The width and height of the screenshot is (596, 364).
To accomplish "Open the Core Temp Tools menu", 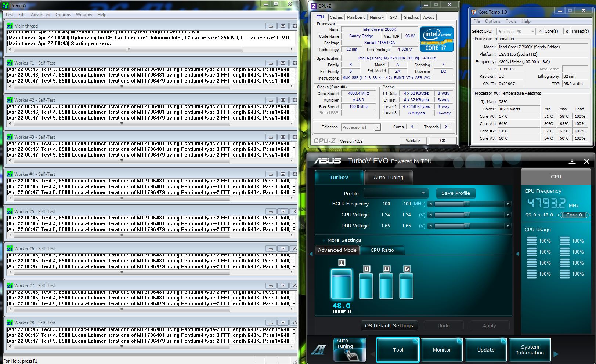I will pyautogui.click(x=511, y=21).
